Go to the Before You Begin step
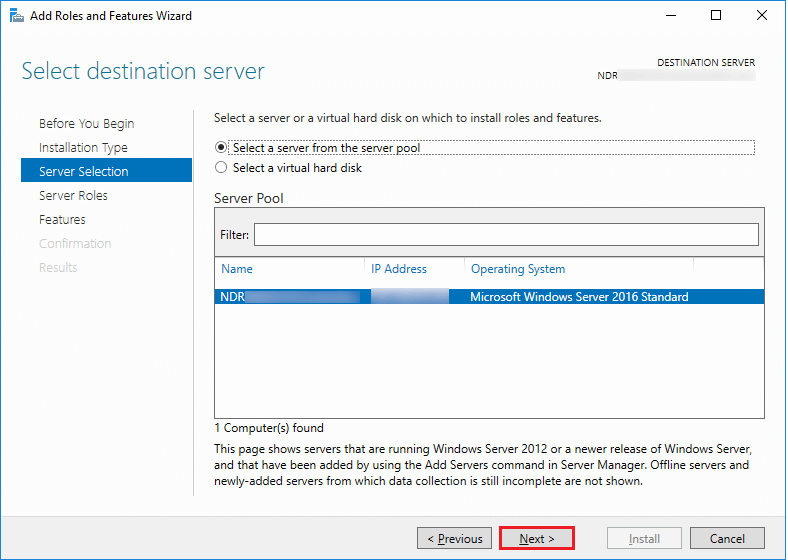 coord(86,124)
